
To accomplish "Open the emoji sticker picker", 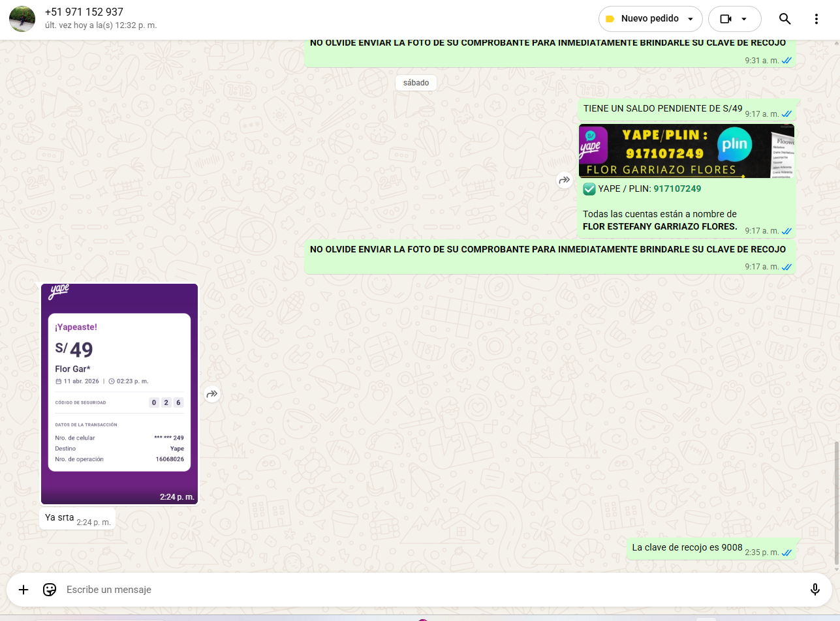I will point(50,590).
